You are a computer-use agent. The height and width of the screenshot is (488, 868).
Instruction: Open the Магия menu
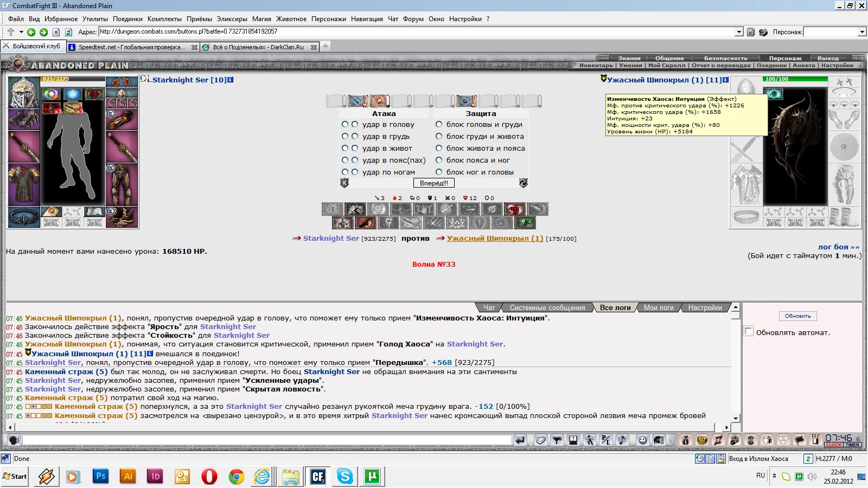(261, 19)
